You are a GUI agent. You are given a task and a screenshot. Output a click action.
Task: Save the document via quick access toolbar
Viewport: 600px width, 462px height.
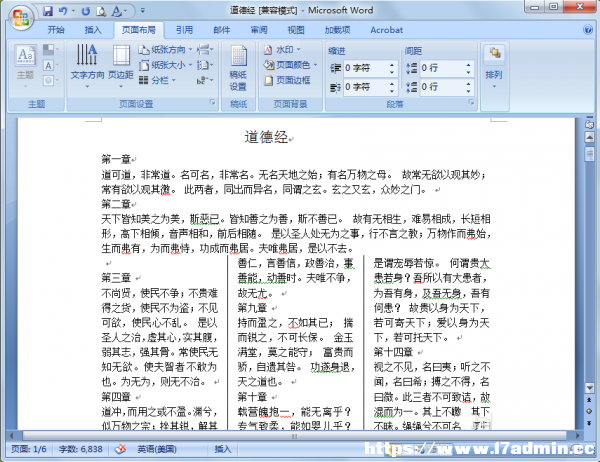pos(48,11)
